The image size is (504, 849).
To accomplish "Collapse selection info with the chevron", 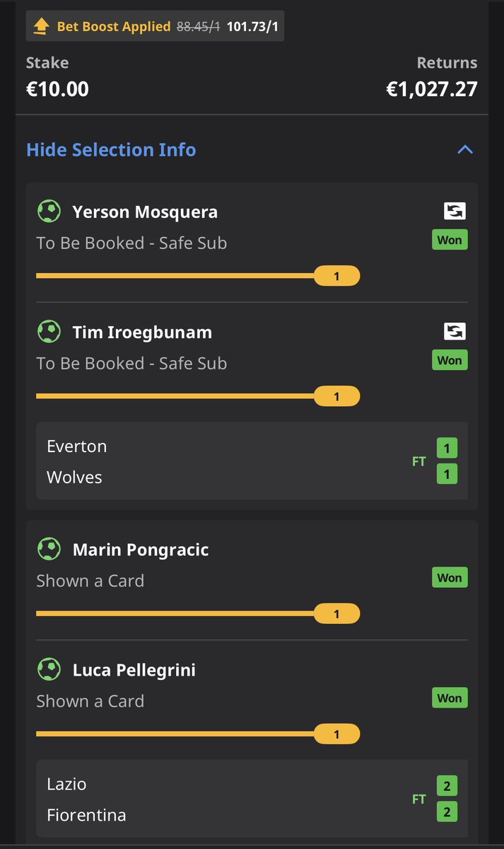I will tap(464, 149).
